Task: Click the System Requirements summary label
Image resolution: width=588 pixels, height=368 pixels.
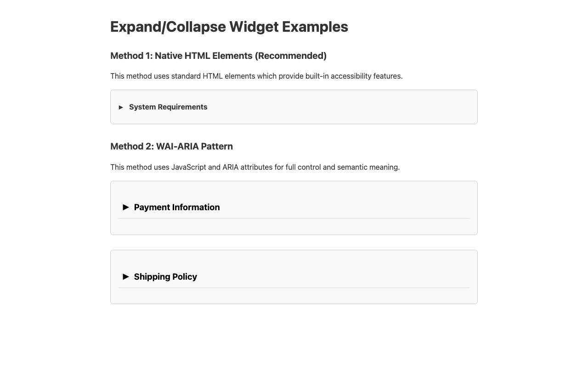Action: (168, 107)
